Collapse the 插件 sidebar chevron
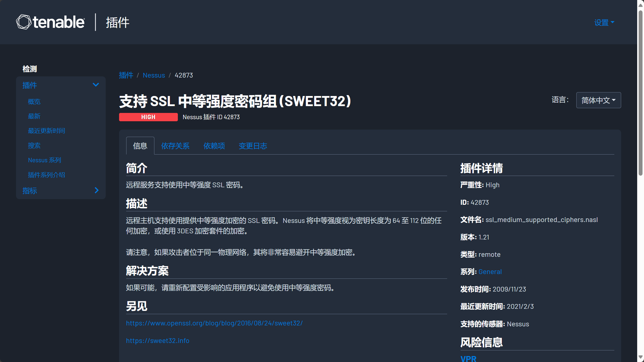 click(96, 85)
